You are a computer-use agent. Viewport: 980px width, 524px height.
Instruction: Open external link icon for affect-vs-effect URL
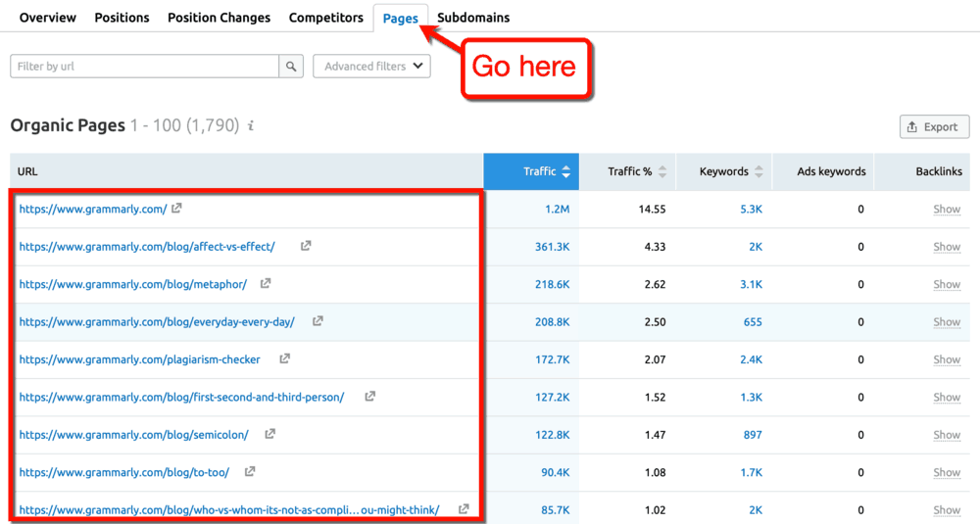(x=306, y=246)
